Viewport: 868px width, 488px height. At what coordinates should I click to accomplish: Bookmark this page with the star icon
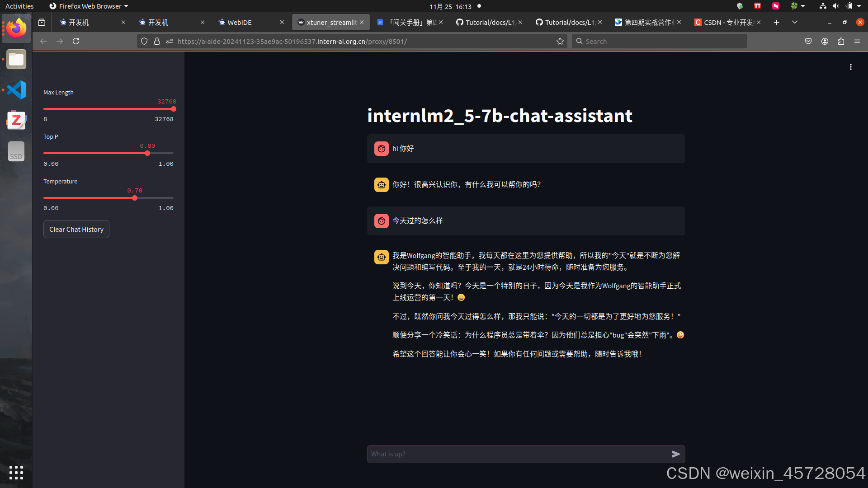tap(560, 41)
